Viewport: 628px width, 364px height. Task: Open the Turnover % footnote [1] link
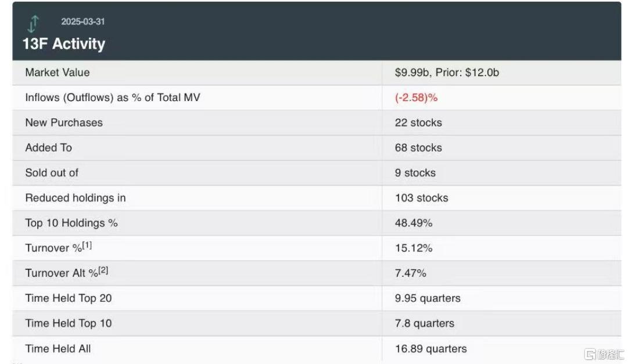point(87,245)
